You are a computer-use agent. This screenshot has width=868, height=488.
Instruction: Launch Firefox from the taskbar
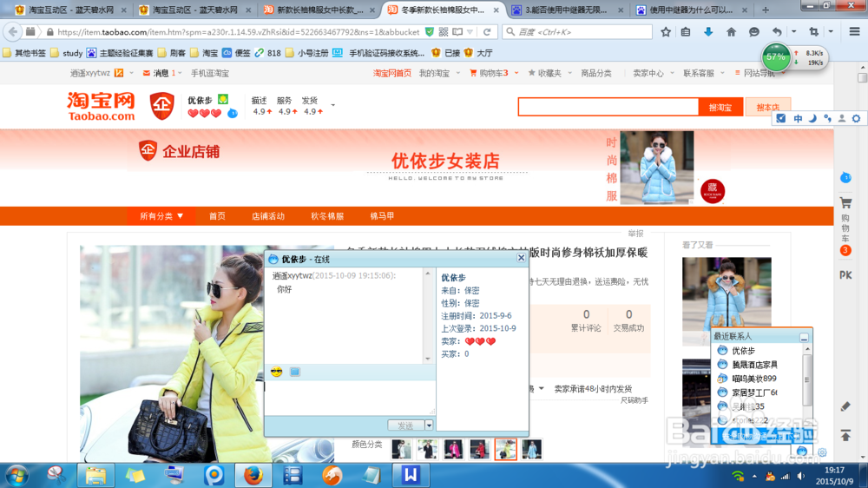click(253, 476)
